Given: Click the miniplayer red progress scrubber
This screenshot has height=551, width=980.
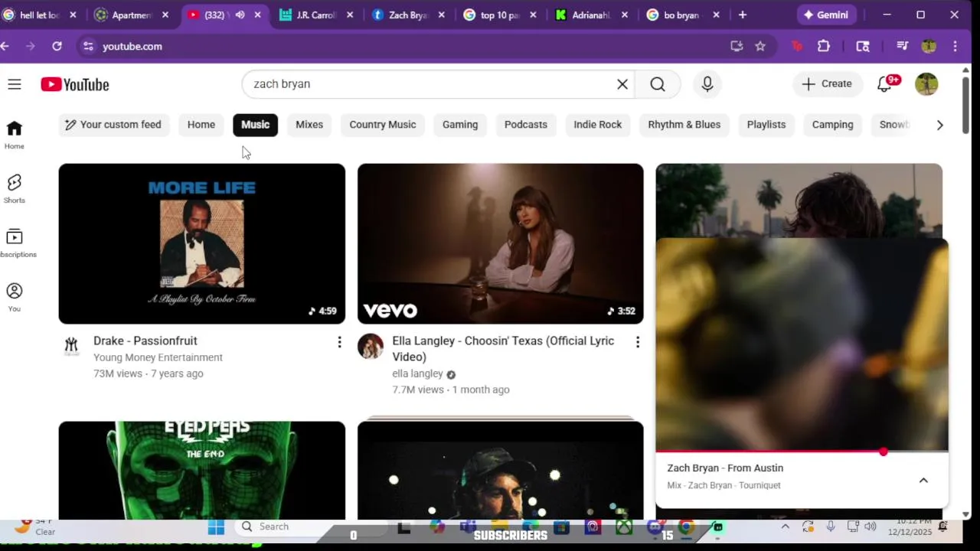Looking at the screenshot, I should tap(884, 452).
